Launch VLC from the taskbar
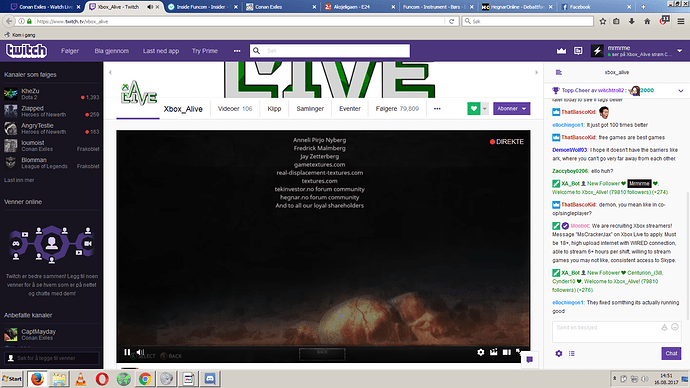690x388 pixels. 80,379
